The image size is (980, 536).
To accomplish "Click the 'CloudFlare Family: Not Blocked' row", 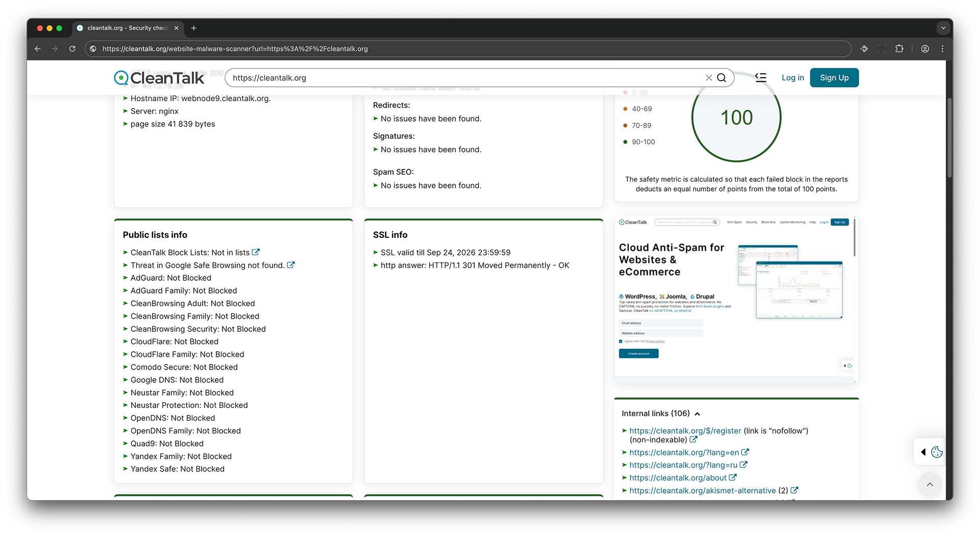I will point(187,354).
